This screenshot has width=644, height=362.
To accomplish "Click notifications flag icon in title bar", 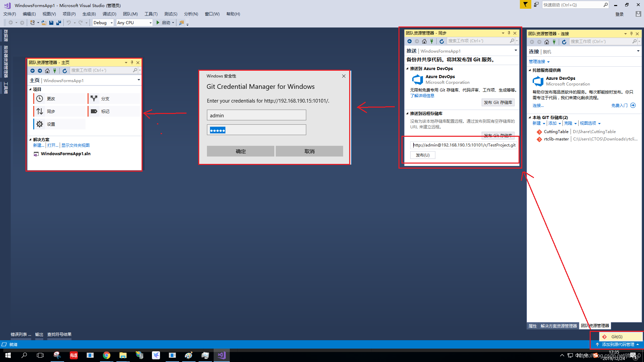I will pos(525,5).
